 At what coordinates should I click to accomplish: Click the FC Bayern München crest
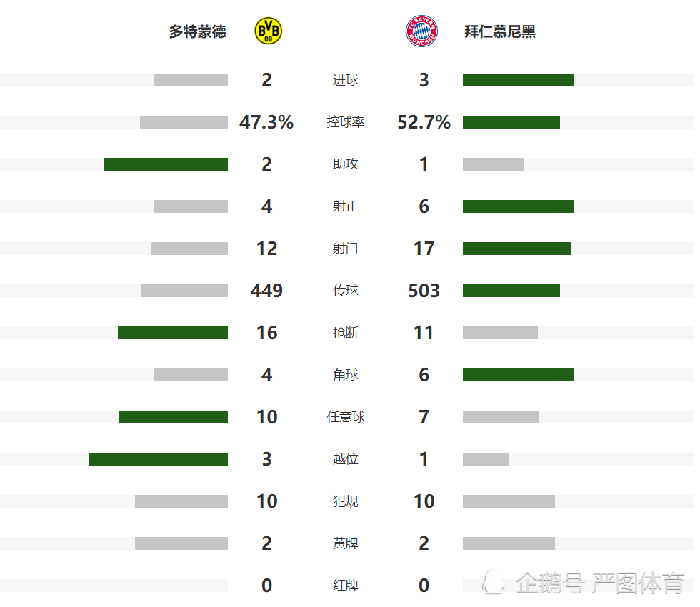tap(421, 31)
